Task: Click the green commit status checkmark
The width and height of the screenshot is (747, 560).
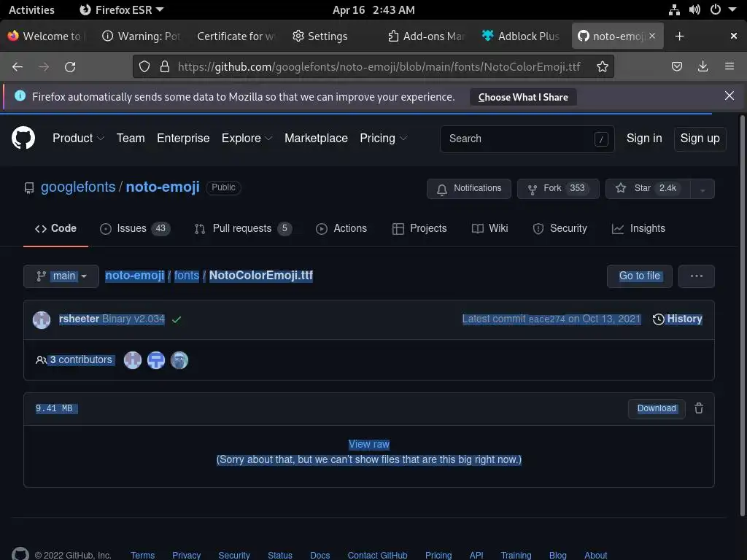Action: click(177, 319)
